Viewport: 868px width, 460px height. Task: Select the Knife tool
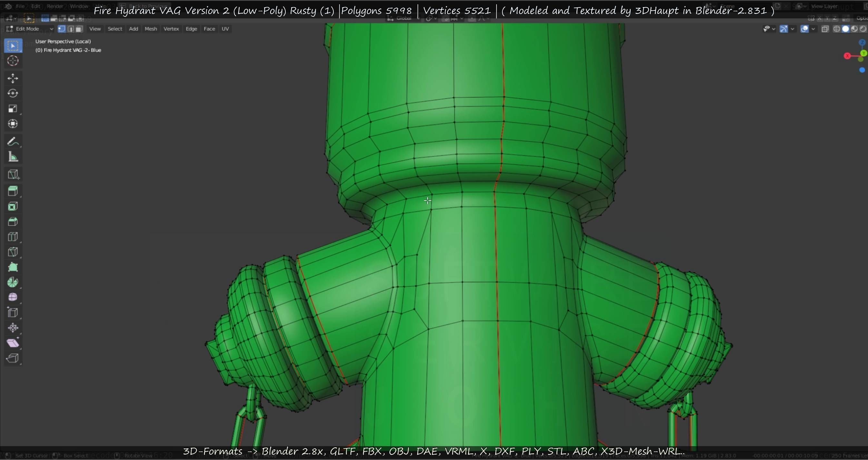point(13,252)
